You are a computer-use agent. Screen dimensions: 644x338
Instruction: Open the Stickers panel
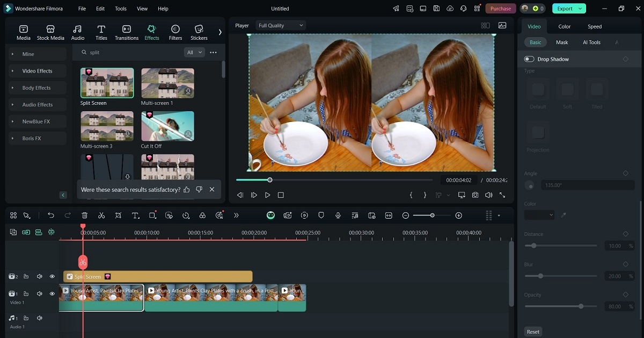click(199, 32)
